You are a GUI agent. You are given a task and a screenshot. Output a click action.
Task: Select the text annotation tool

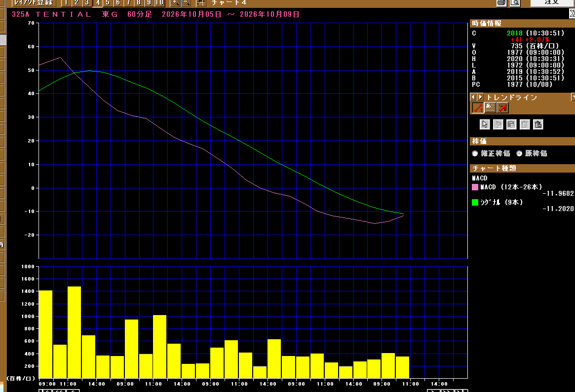click(490, 107)
